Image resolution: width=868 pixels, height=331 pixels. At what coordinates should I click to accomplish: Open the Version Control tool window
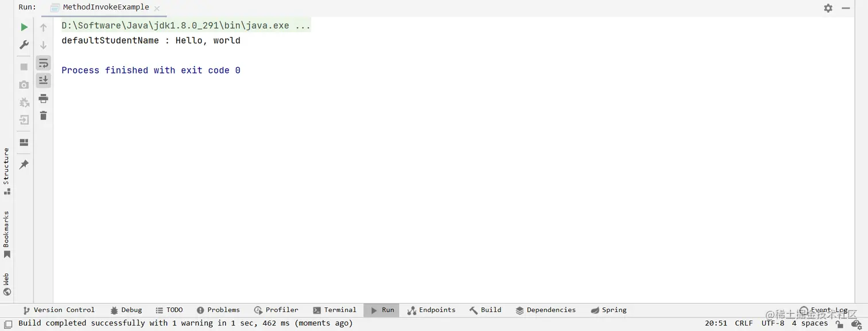point(59,310)
